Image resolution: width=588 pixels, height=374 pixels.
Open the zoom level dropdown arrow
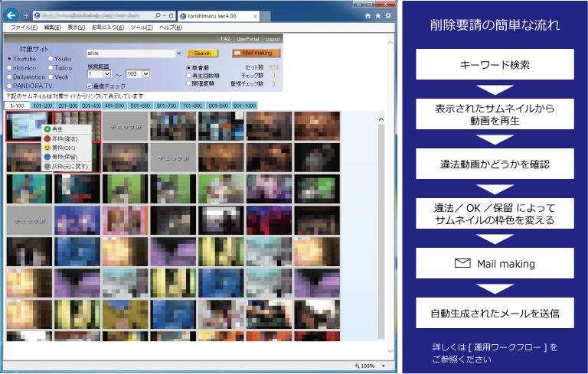[x=384, y=366]
